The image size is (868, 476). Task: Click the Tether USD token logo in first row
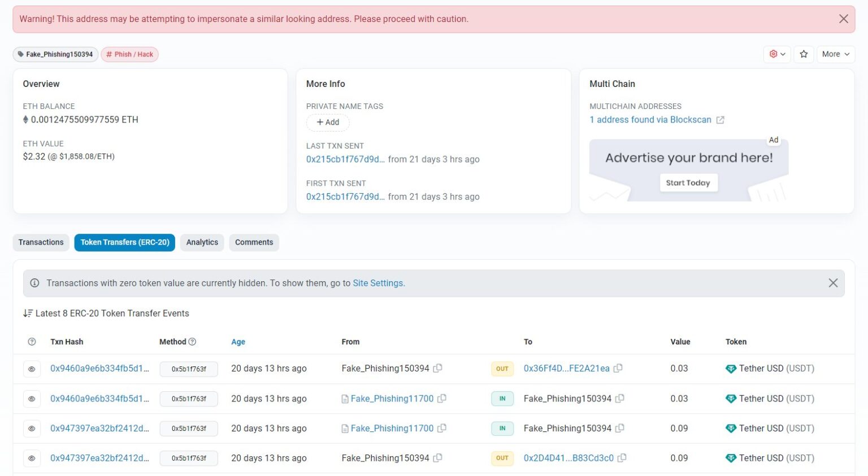click(x=732, y=368)
